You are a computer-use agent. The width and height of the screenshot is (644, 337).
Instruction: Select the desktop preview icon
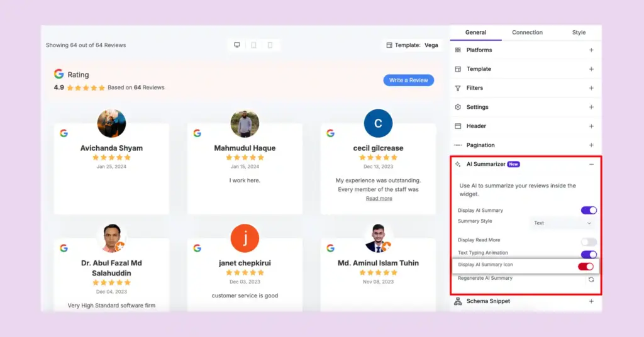click(237, 45)
